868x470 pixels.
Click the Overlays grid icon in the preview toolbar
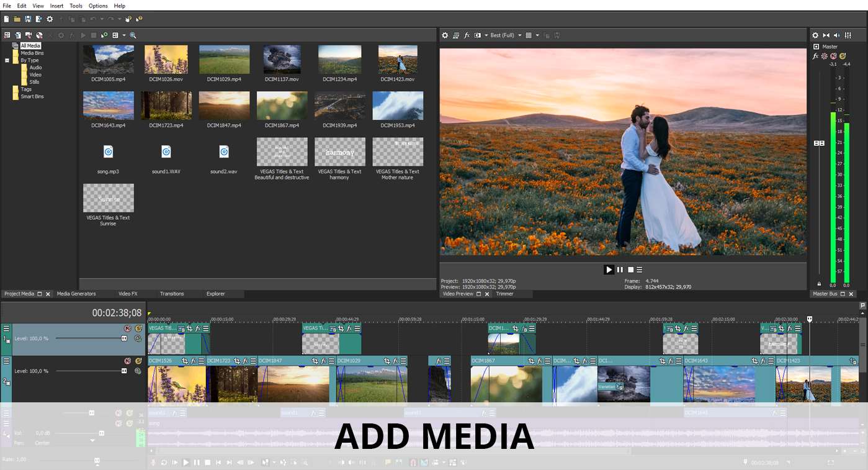click(x=529, y=35)
